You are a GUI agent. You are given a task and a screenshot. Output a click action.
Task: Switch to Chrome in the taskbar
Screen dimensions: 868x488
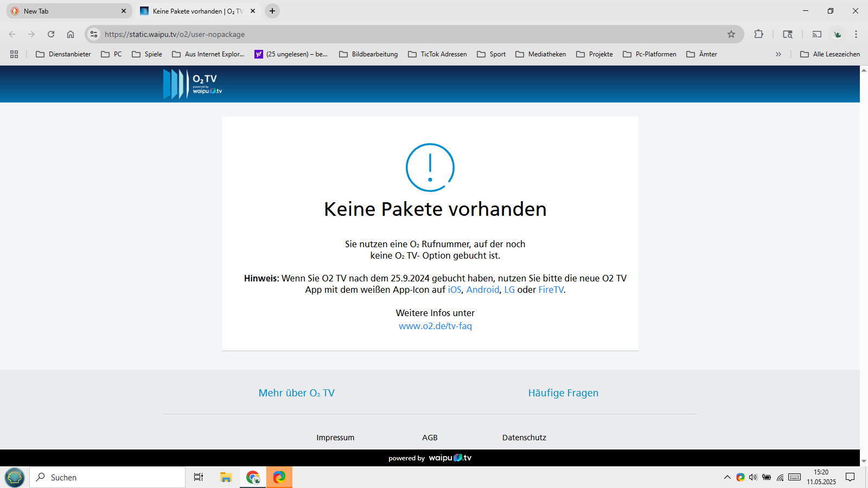(253, 477)
